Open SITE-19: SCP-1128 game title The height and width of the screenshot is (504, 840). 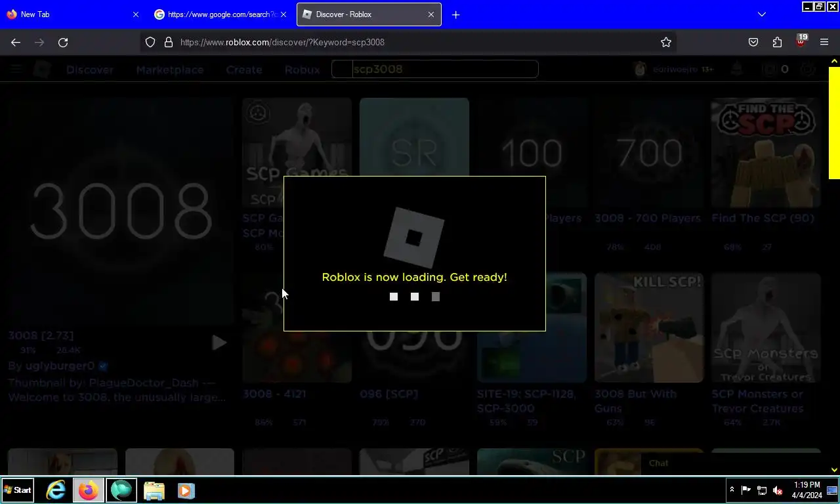point(526,401)
